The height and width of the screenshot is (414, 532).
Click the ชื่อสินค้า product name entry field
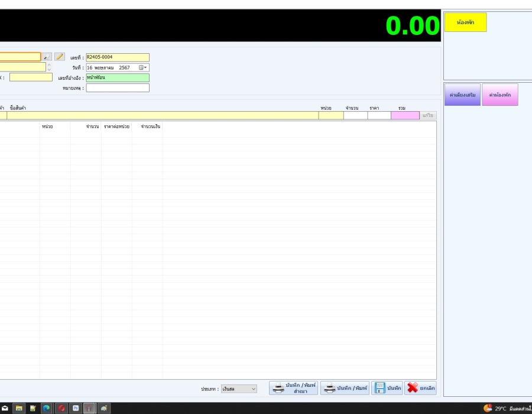(163, 115)
